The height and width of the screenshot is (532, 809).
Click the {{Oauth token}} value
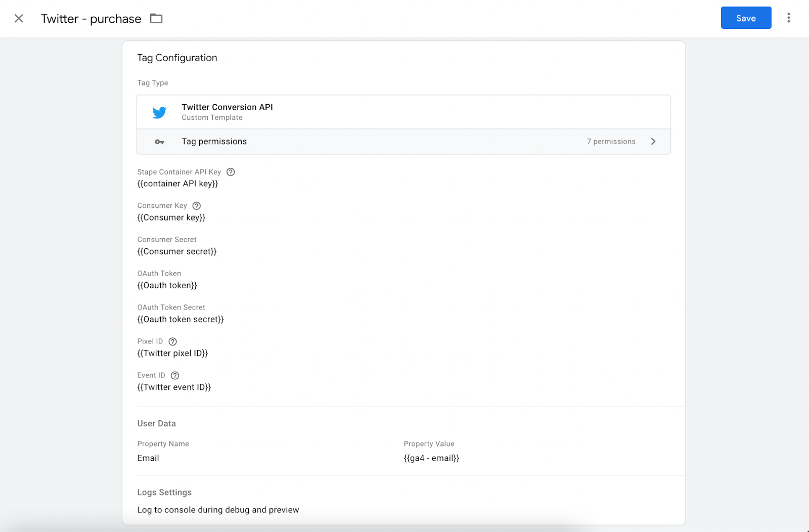click(x=167, y=285)
